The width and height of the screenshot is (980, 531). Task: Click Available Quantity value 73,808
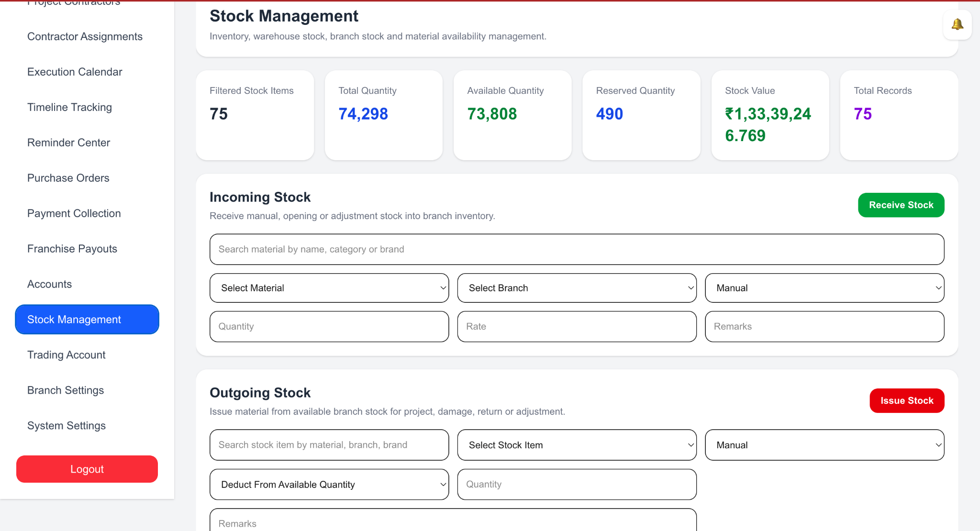coord(492,114)
